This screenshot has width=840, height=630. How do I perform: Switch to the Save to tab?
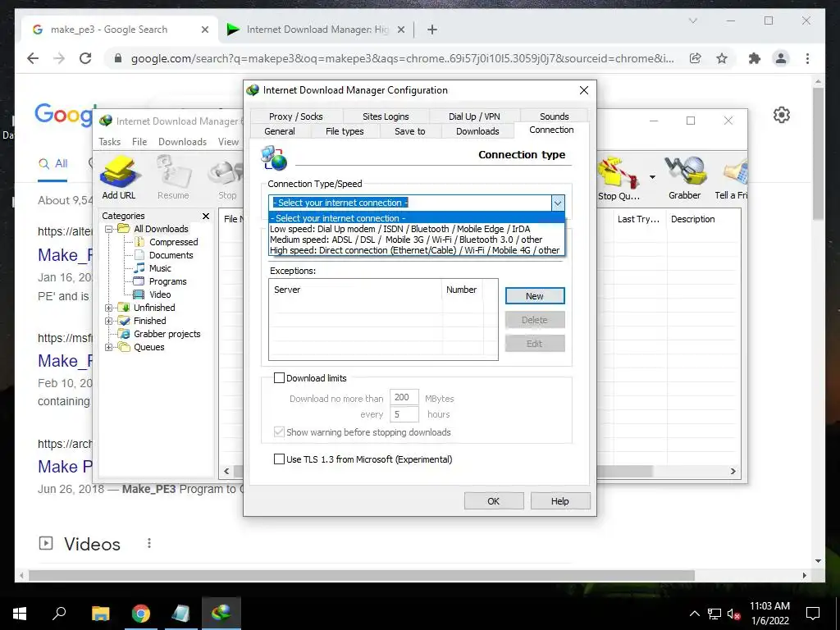coord(410,131)
